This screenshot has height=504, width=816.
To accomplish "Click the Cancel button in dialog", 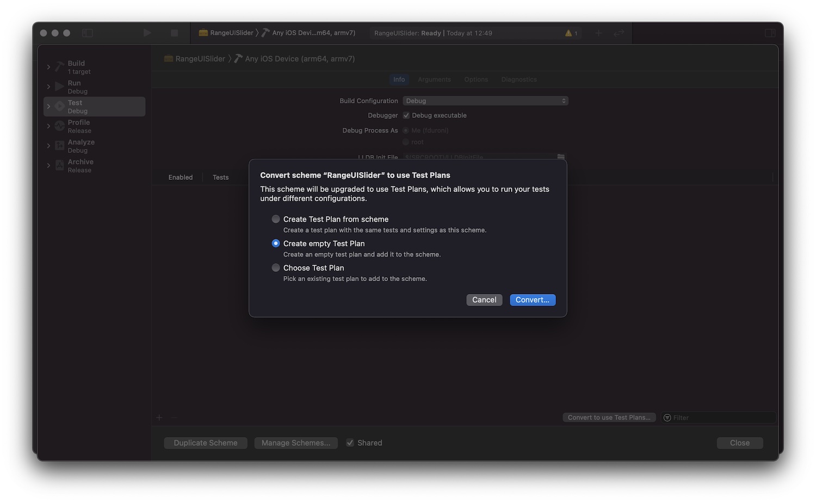I will click(484, 300).
